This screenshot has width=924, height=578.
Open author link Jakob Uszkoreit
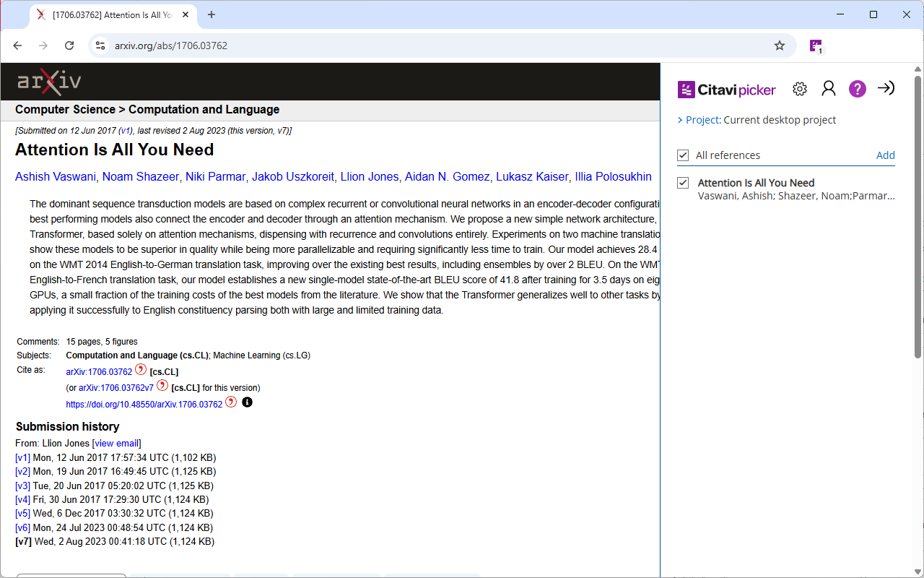[x=294, y=176]
